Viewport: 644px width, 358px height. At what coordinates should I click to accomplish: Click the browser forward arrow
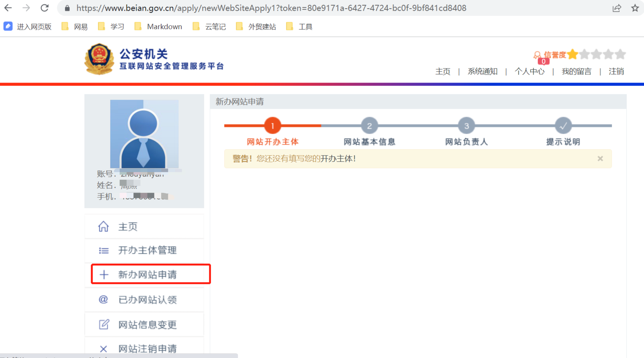pos(26,8)
